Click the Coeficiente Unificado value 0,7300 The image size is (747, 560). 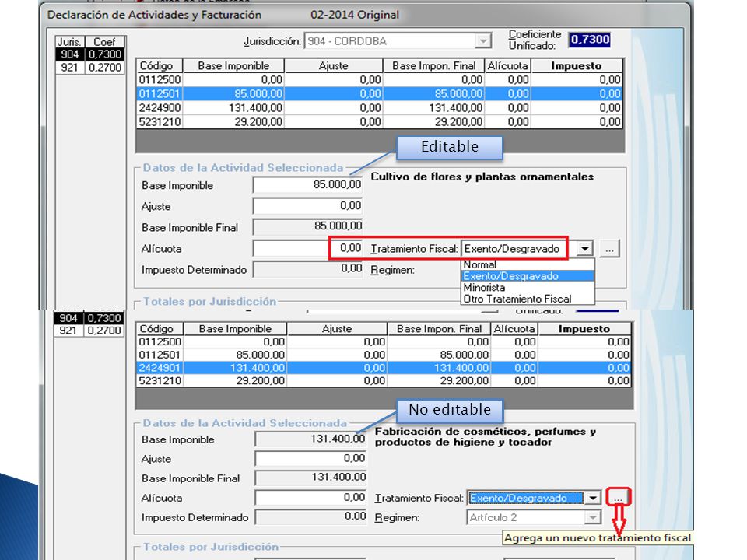[x=590, y=40]
